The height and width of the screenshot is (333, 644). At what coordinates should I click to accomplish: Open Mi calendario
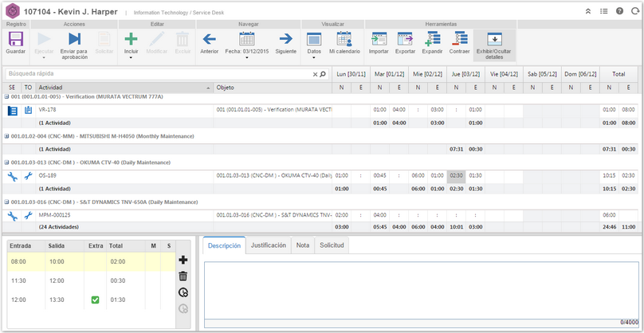coord(344,38)
